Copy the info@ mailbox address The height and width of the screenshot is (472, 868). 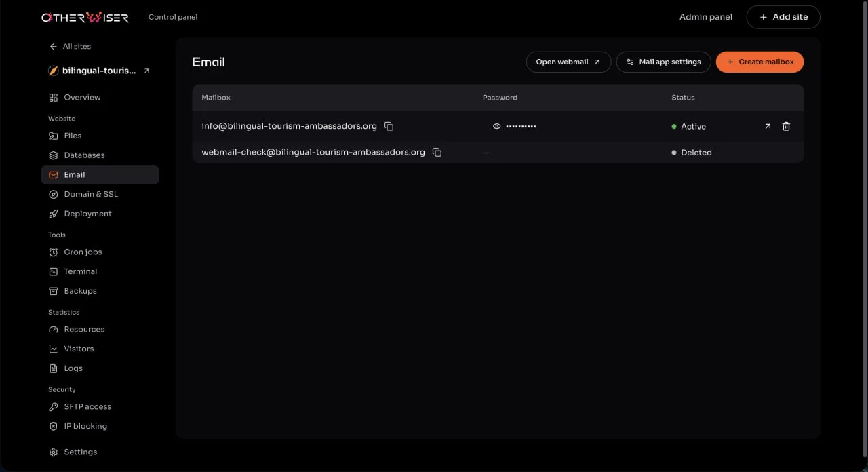(389, 126)
